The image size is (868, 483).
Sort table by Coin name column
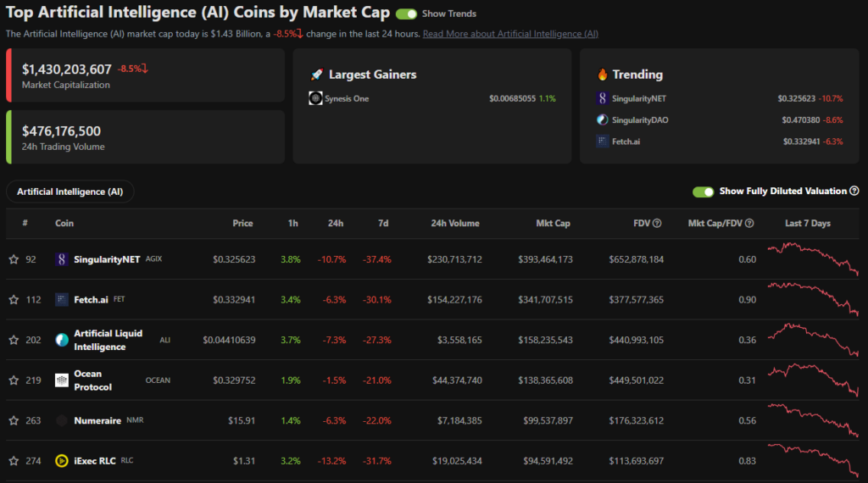(64, 223)
